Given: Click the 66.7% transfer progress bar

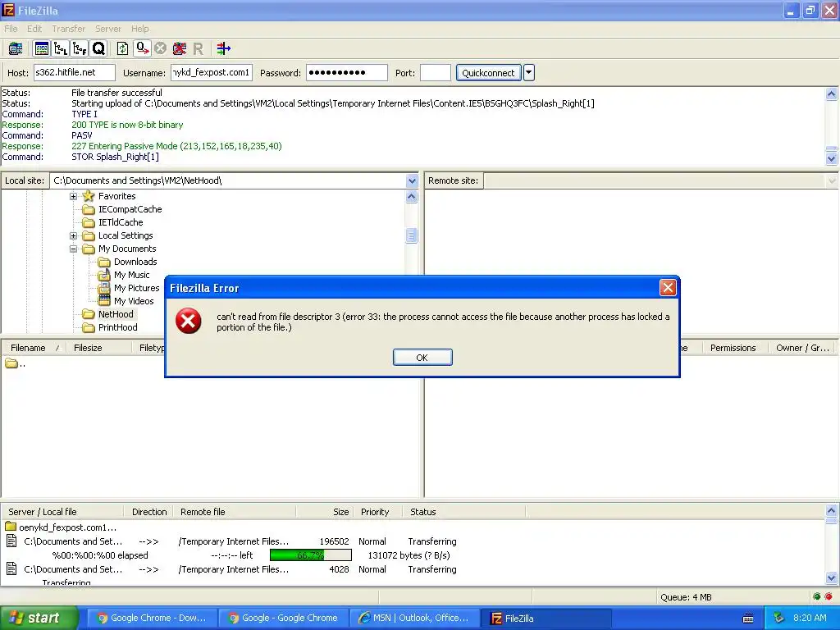Looking at the screenshot, I should [311, 555].
